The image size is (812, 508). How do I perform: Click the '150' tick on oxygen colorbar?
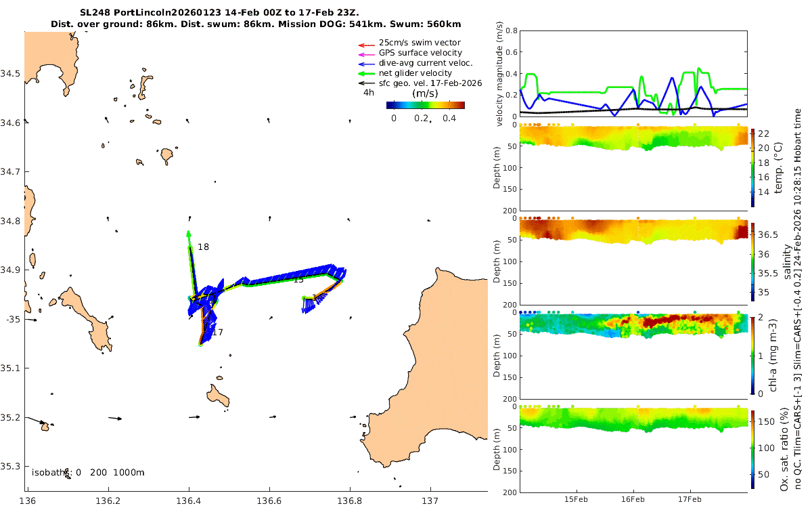(767, 421)
